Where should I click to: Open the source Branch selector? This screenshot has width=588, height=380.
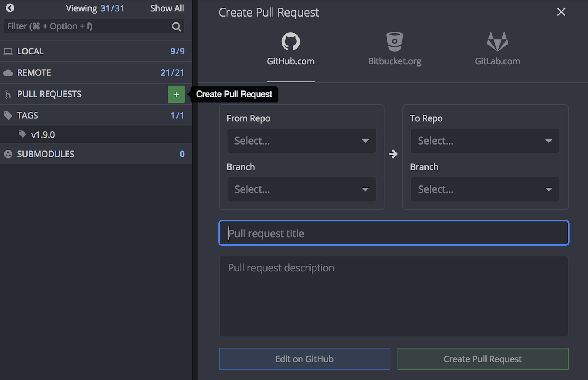tap(301, 189)
